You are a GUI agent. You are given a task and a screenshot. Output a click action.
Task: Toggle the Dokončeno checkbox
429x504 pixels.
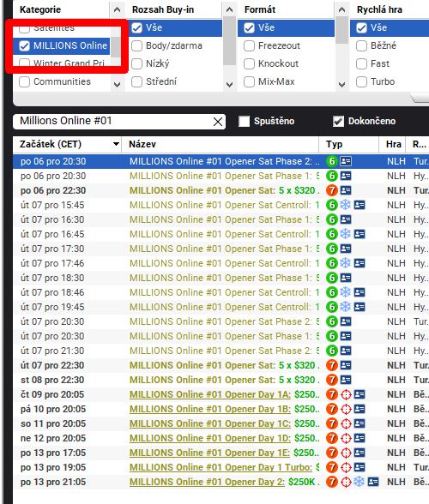pos(338,121)
